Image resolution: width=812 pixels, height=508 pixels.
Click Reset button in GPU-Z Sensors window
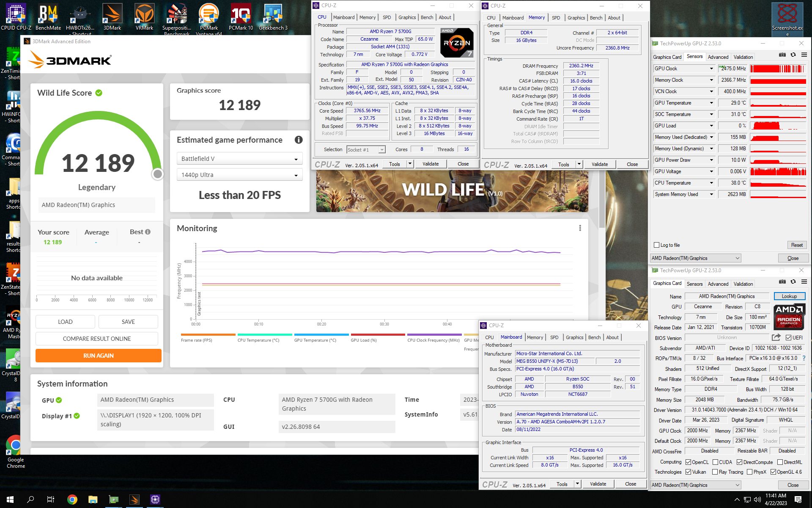tap(797, 245)
